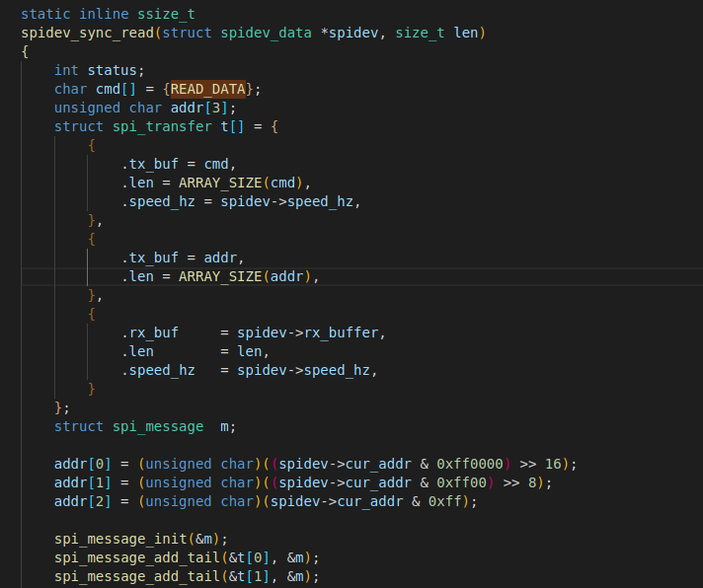Click spidev->rx_buffer value
The height and width of the screenshot is (588, 703).
click(x=308, y=332)
